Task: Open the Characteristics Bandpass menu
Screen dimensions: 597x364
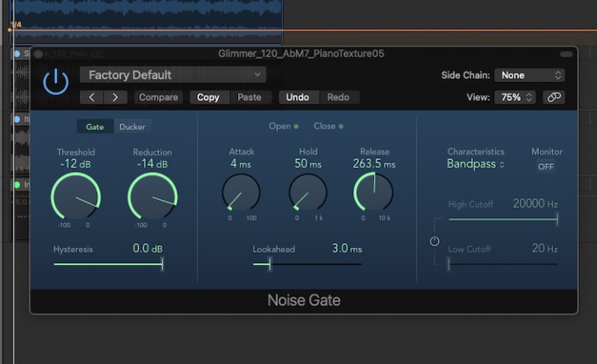Action: (x=476, y=164)
